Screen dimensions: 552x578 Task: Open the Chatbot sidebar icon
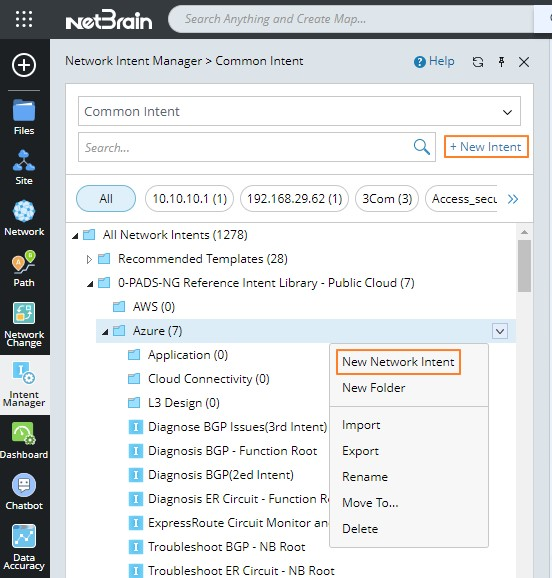pyautogui.click(x=24, y=491)
